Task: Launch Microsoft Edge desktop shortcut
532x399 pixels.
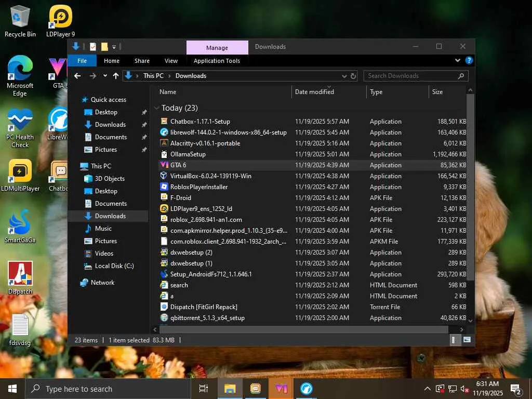Action: click(x=20, y=76)
